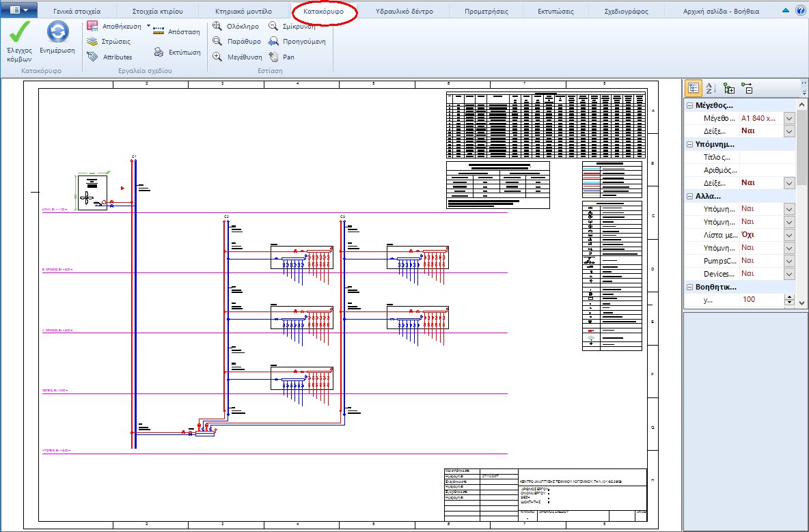This screenshot has height=532, width=809.
Task: Collapse the Υπόμνημα properties section
Action: [688, 143]
